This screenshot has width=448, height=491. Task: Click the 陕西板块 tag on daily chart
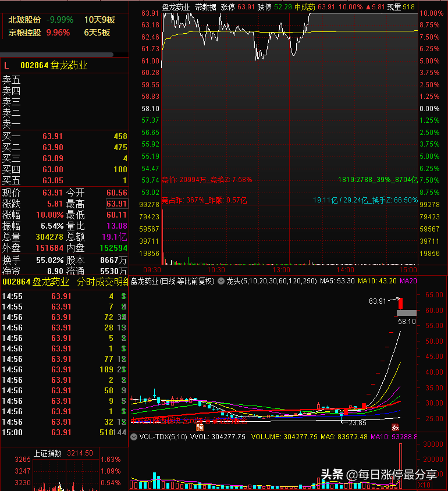click(167, 421)
